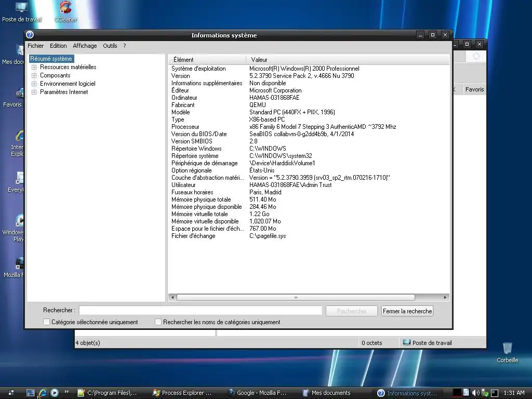Viewport: 532px width, 399px height.
Task: Click the horizontal scrollbar thumb
Action: pyautogui.click(x=296, y=298)
